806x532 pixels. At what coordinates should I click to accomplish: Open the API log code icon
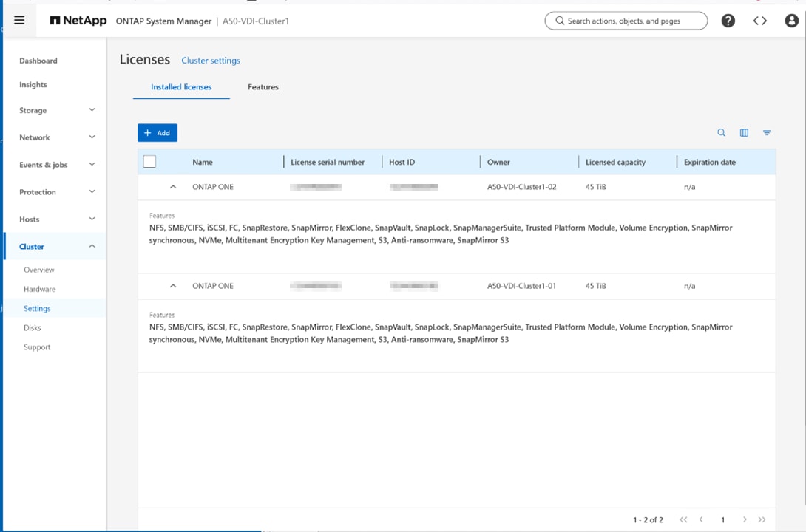tap(759, 21)
